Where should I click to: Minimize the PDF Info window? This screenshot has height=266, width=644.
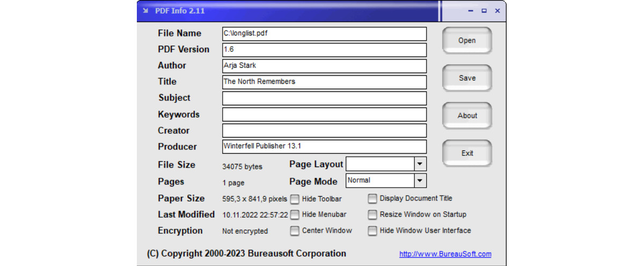click(471, 11)
